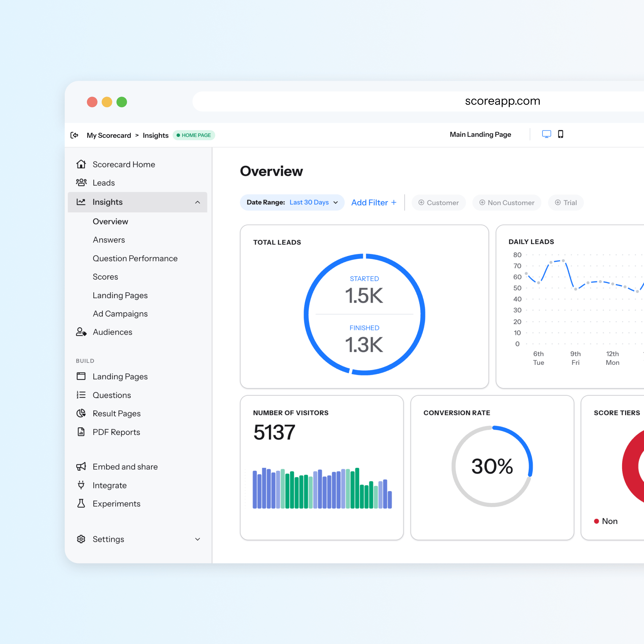644x644 pixels.
Task: Click the Insights breadcrumb link
Action: point(155,135)
